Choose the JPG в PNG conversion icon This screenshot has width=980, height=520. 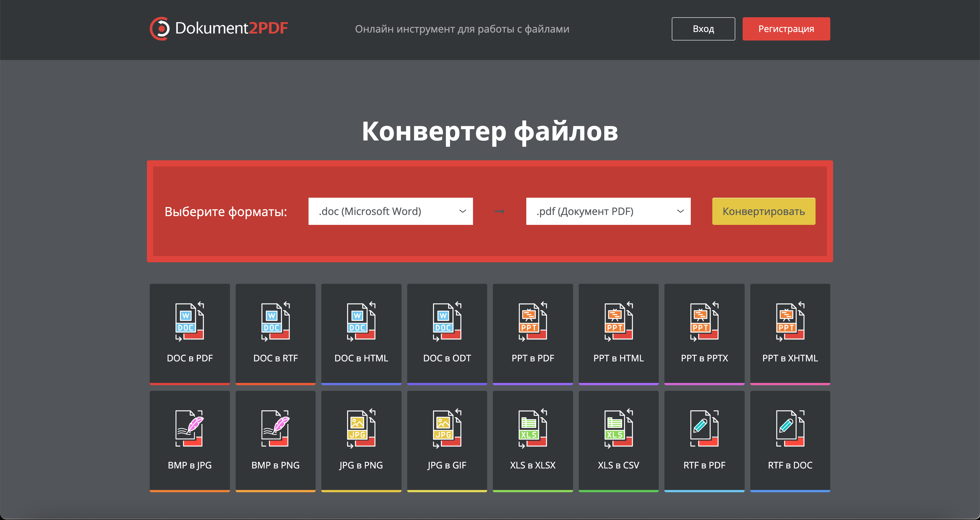point(361,429)
